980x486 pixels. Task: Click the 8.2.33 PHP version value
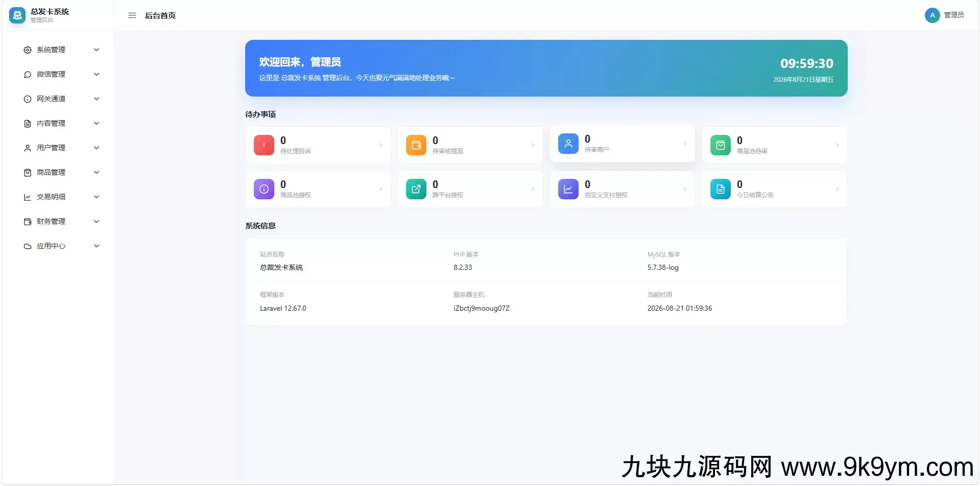click(463, 268)
